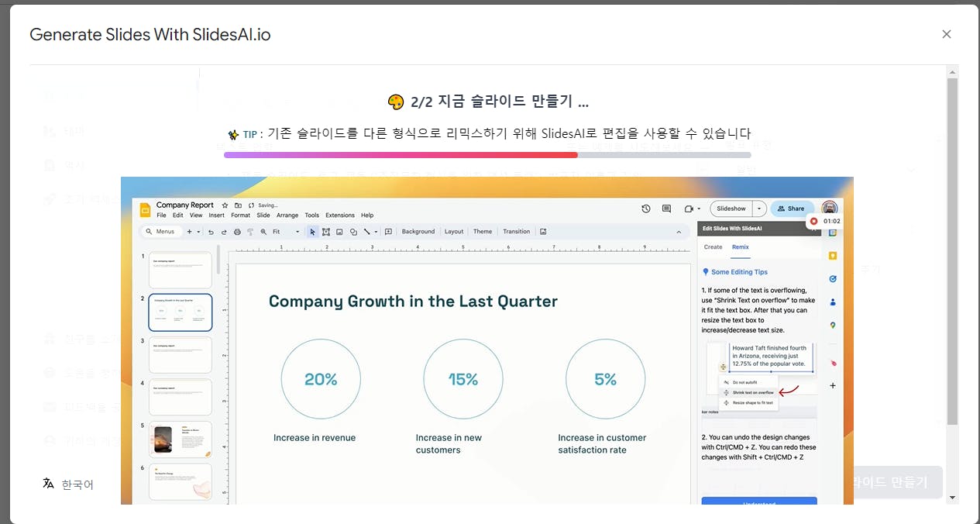Screen dimensions: 980x524
Task: Open the Slideshow dropdown arrow
Action: (x=759, y=209)
